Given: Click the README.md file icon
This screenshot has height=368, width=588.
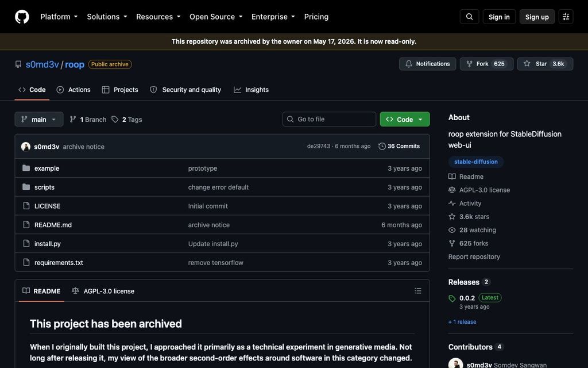Looking at the screenshot, I should 26,225.
